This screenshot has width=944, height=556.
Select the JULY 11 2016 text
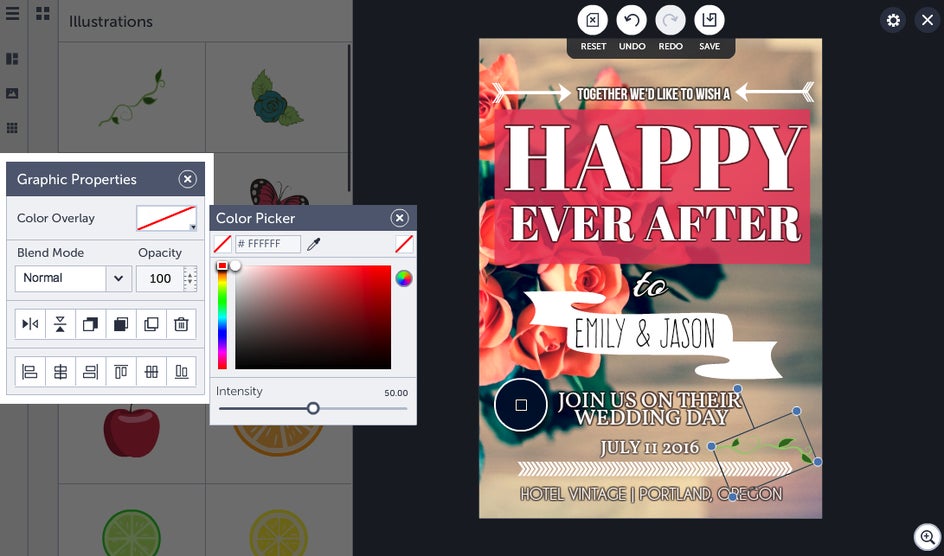pyautogui.click(x=650, y=448)
